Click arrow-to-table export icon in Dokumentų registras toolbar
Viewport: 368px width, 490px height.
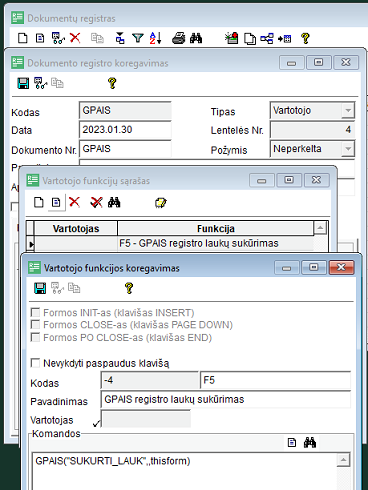tap(284, 39)
